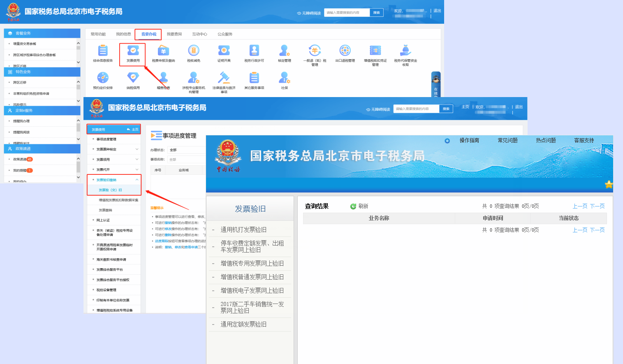623x364 pixels.
Task: Open the 税务代保管资金收取 icon
Action: pos(405,51)
